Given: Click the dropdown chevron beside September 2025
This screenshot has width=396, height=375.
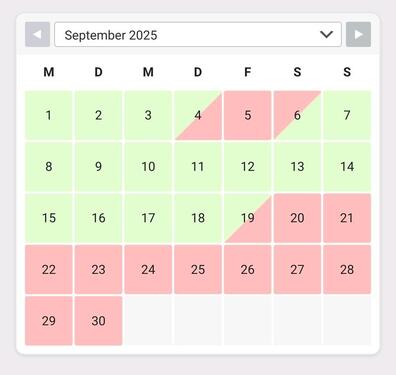Looking at the screenshot, I should click(x=326, y=34).
